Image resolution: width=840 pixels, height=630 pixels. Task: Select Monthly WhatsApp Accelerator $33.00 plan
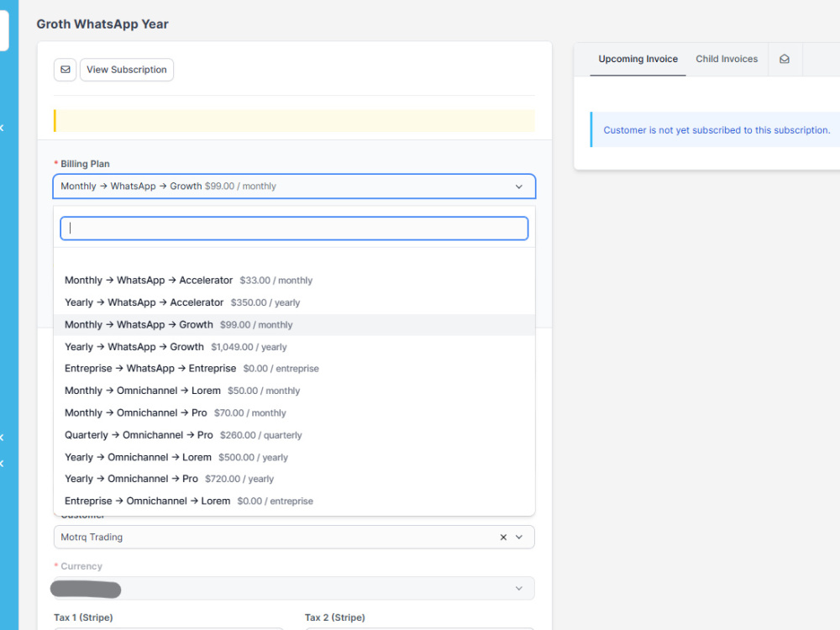click(x=294, y=281)
